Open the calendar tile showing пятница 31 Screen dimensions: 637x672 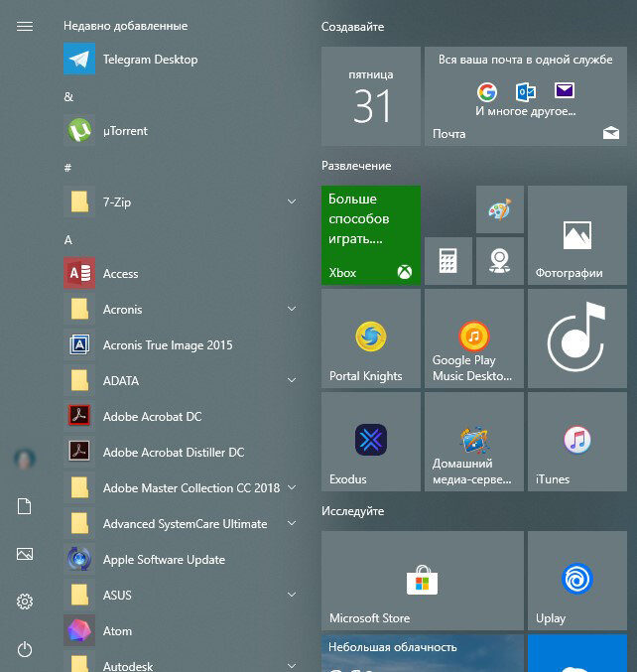[371, 96]
